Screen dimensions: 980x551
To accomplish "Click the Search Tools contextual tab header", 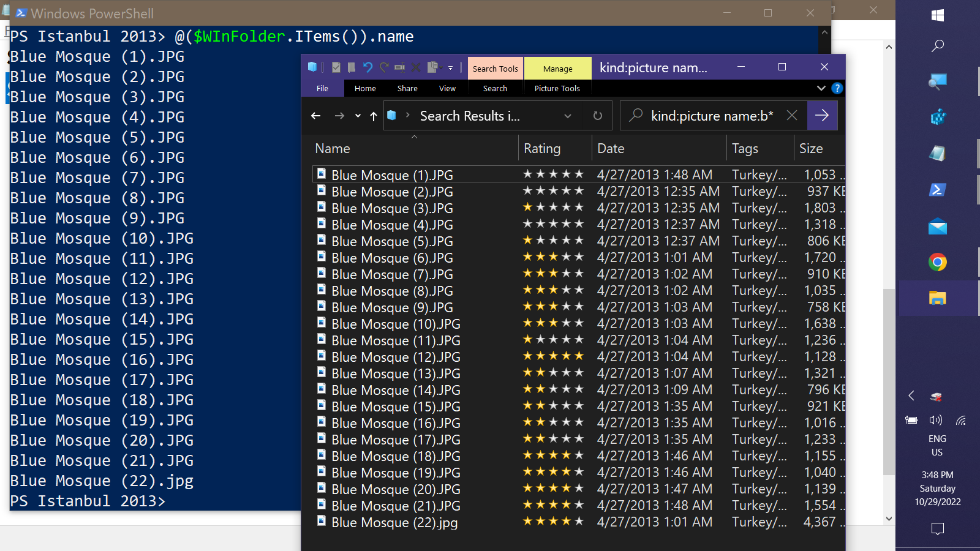I will click(x=495, y=69).
